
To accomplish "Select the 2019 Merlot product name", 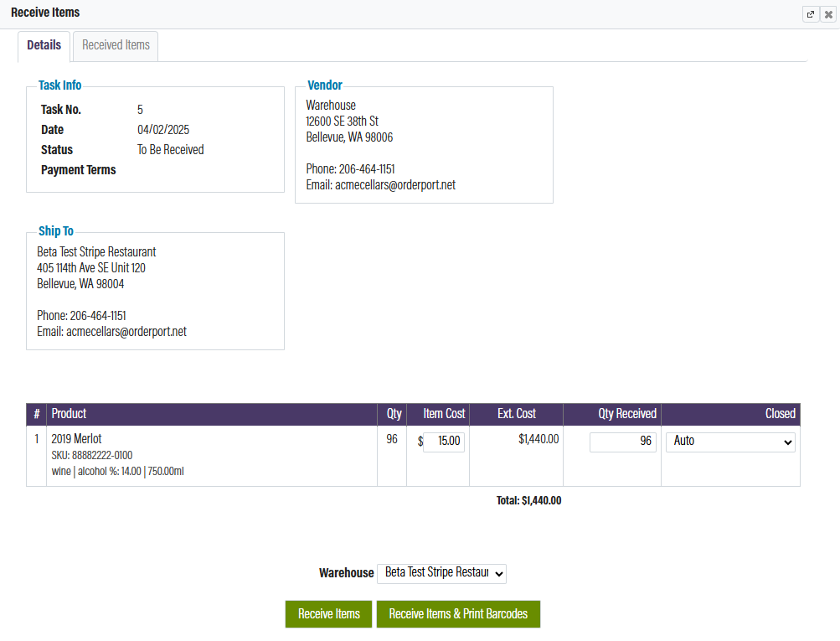I will click(76, 439).
